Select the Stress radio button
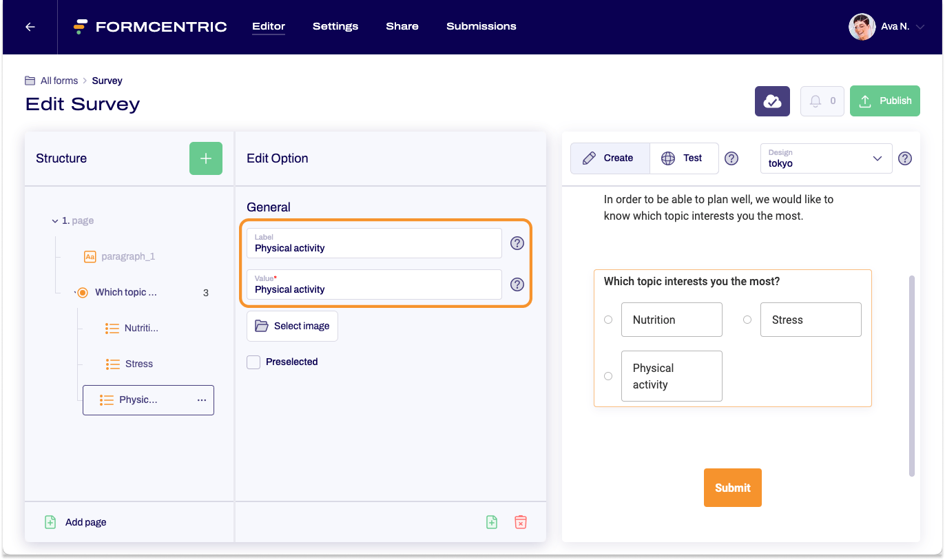This screenshot has width=945, height=560. [x=747, y=320]
